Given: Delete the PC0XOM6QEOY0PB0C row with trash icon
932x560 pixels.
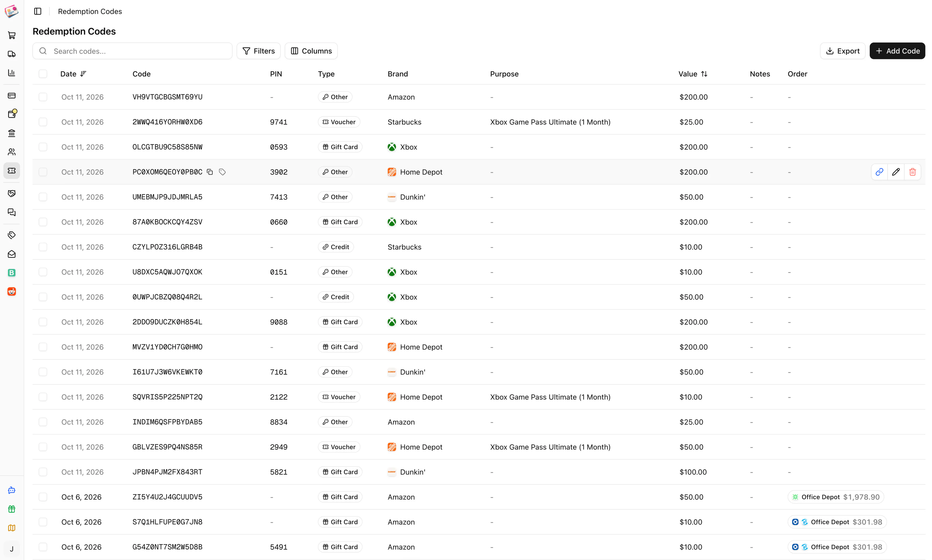Looking at the screenshot, I should pos(912,172).
